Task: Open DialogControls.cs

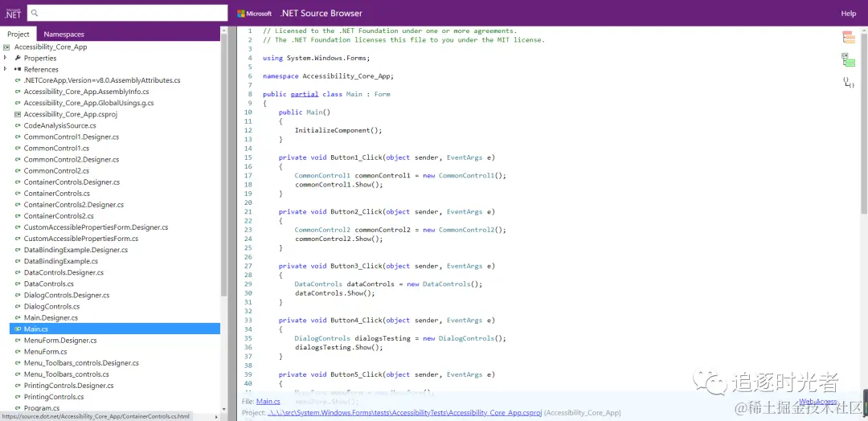Action: click(x=51, y=306)
